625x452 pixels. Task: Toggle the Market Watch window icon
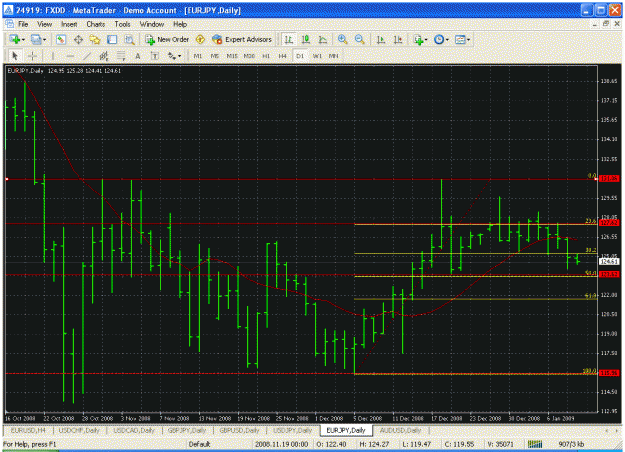pos(61,39)
